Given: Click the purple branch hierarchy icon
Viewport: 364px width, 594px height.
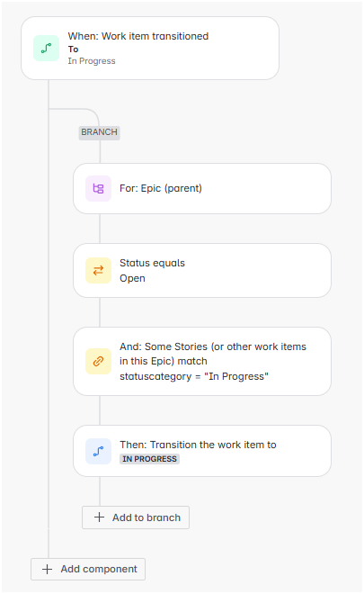Looking at the screenshot, I should click(98, 188).
